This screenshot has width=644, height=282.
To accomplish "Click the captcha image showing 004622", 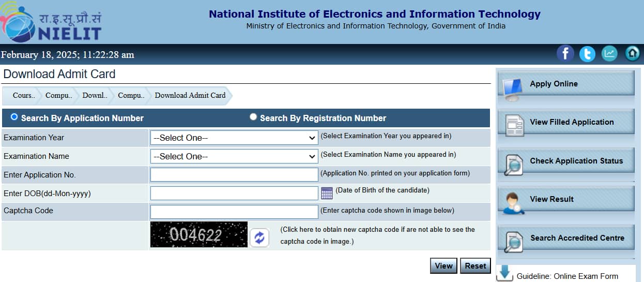I will [199, 234].
